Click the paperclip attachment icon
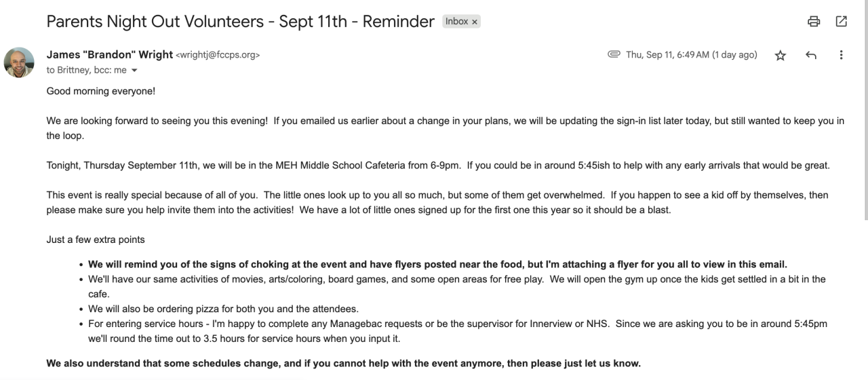 point(614,55)
